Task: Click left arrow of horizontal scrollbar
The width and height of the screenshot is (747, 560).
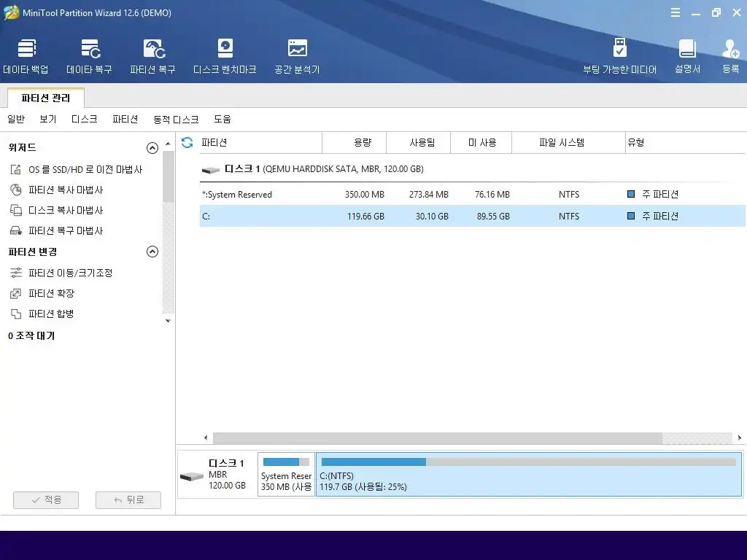Action: coord(206,437)
